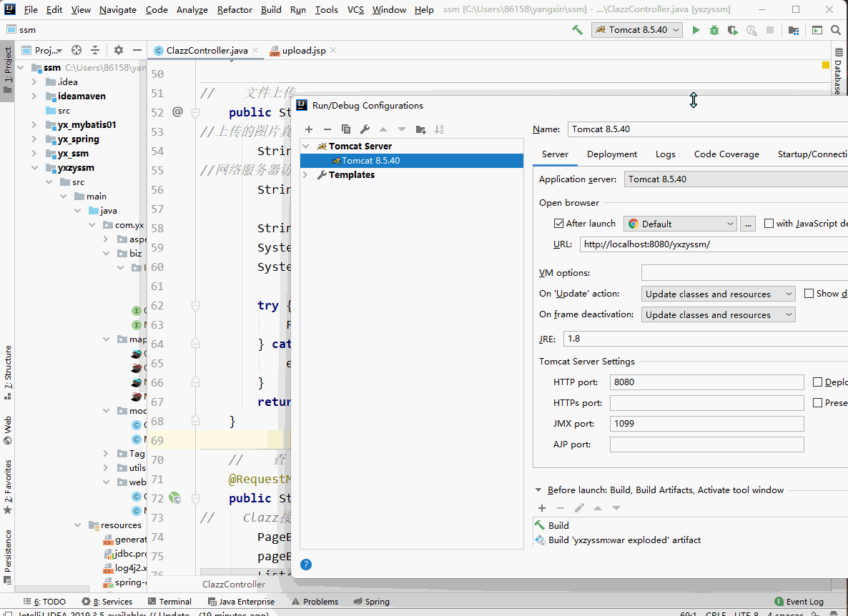Click the Build project hammer icon
848x616 pixels.
click(x=577, y=30)
